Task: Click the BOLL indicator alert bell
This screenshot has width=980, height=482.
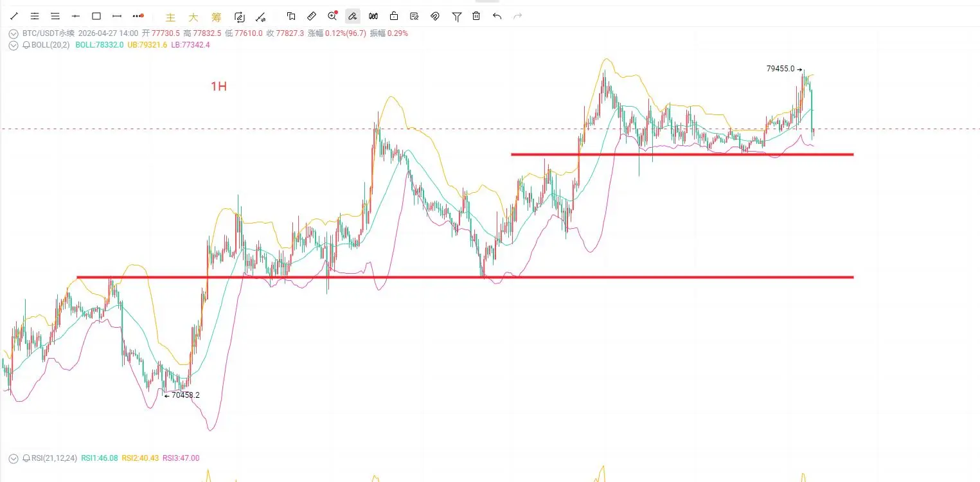Action: pos(26,45)
